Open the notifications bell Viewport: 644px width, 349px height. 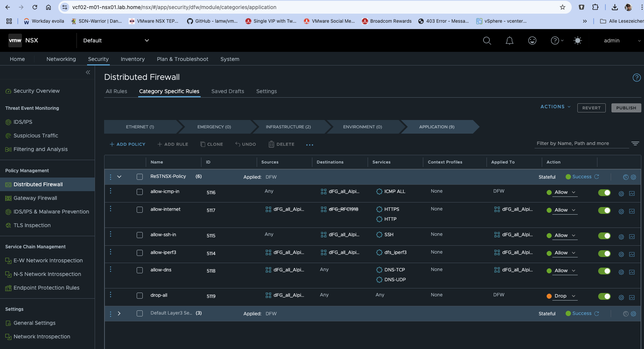[510, 41]
